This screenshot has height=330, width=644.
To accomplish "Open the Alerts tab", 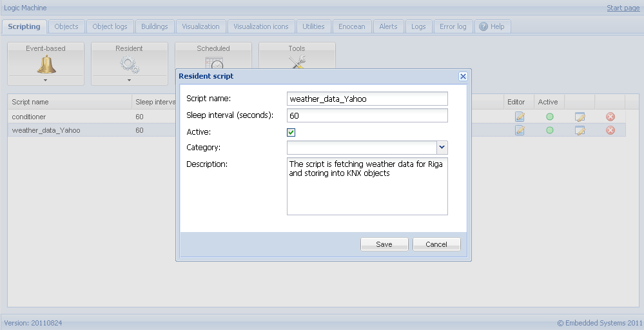I will pos(388,26).
